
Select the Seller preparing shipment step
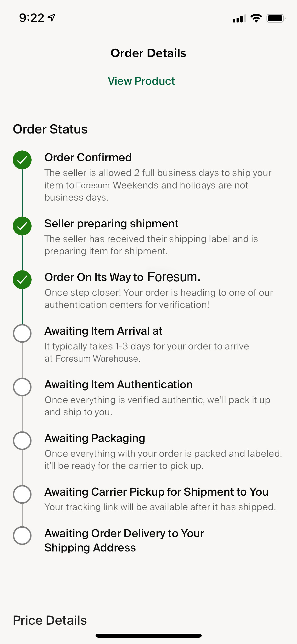pos(111,224)
